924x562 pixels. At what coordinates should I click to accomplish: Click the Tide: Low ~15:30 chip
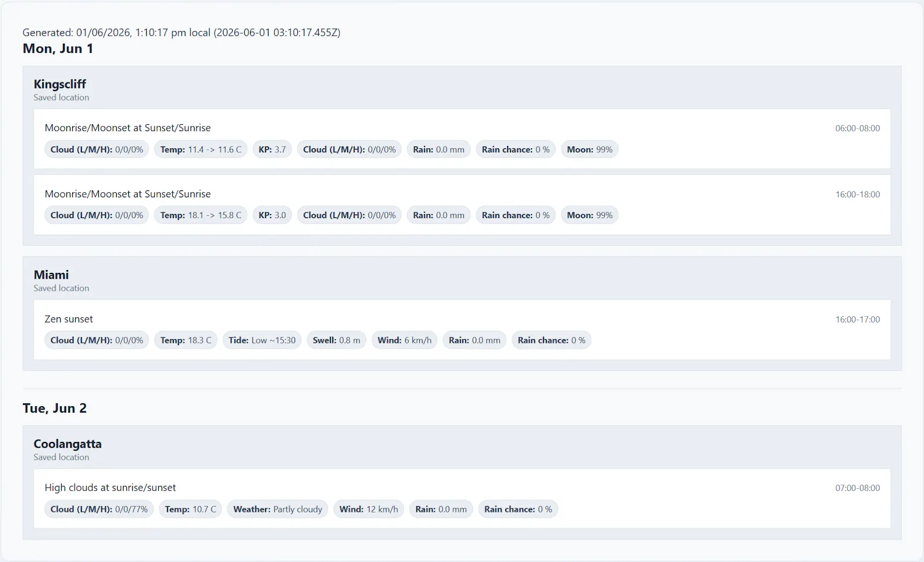[262, 340]
